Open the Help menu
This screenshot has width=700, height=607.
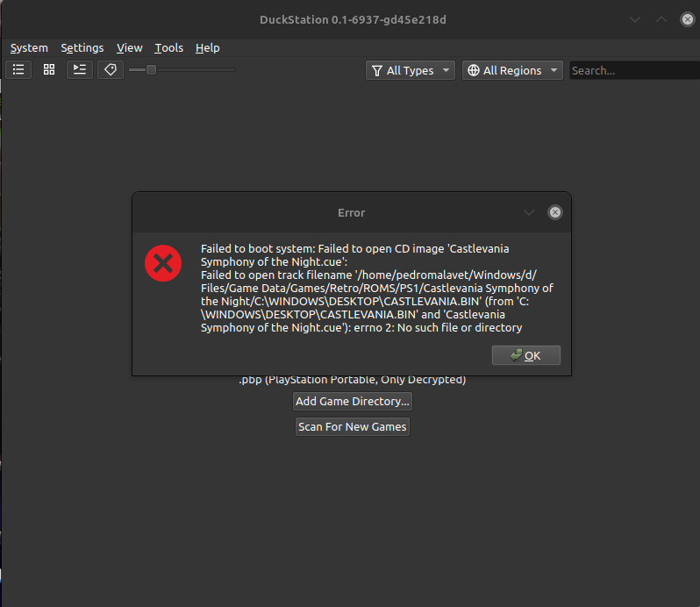(x=207, y=47)
